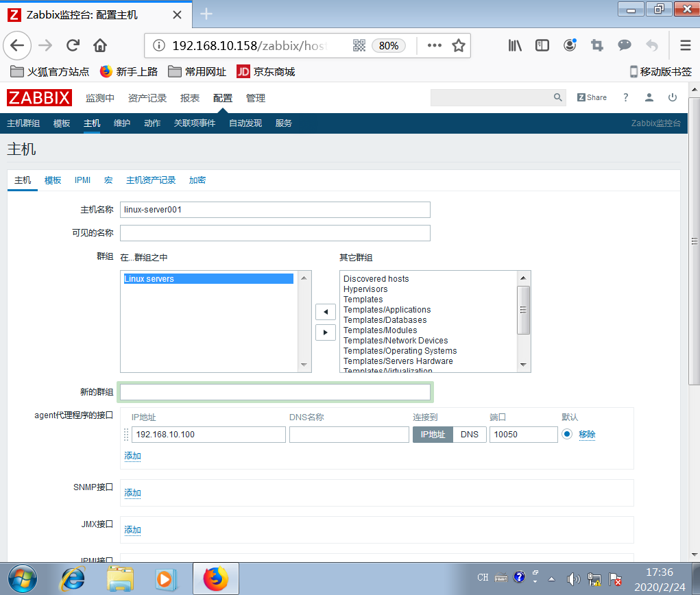Open the 资产记录 main menu
The image size is (700, 595).
(147, 98)
